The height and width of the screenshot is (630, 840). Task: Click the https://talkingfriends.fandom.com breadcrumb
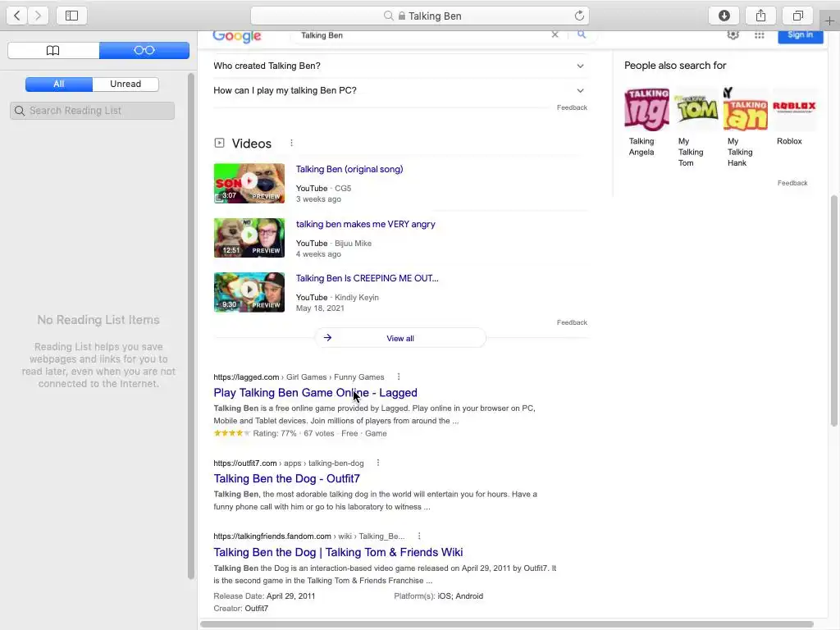pos(272,536)
